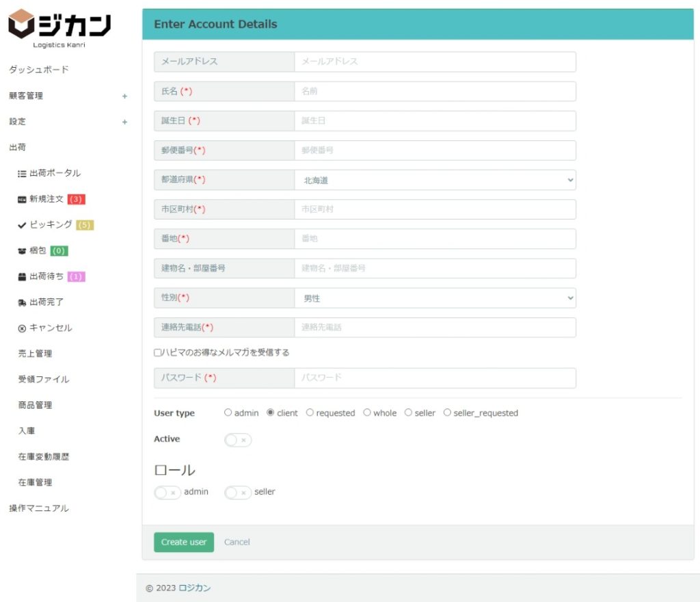The image size is (700, 602).
Task: Toggle the Active switch on
Action: 237,440
